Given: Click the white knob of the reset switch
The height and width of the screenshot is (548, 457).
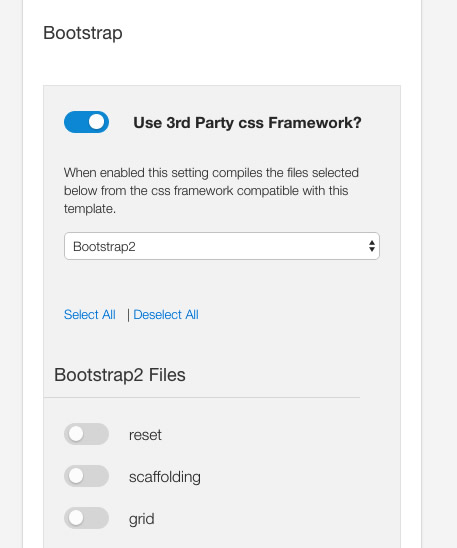Looking at the screenshot, I should pyautogui.click(x=76, y=434).
